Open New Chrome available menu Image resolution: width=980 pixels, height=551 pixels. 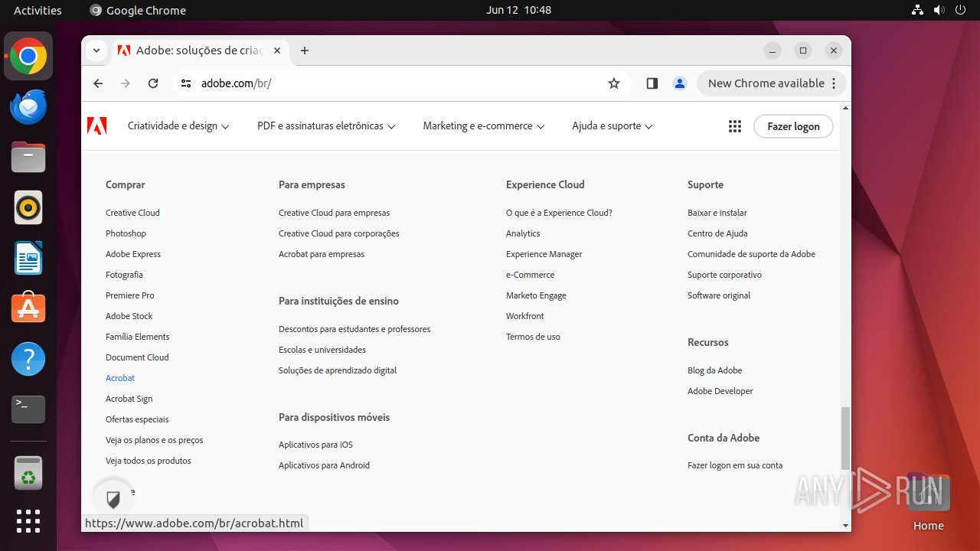(772, 83)
